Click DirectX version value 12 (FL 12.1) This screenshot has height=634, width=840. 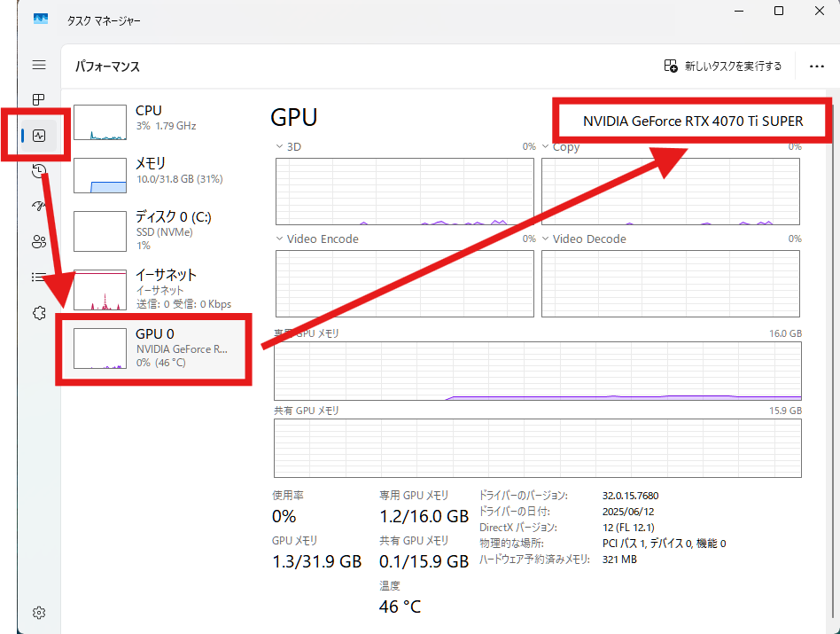click(x=628, y=528)
